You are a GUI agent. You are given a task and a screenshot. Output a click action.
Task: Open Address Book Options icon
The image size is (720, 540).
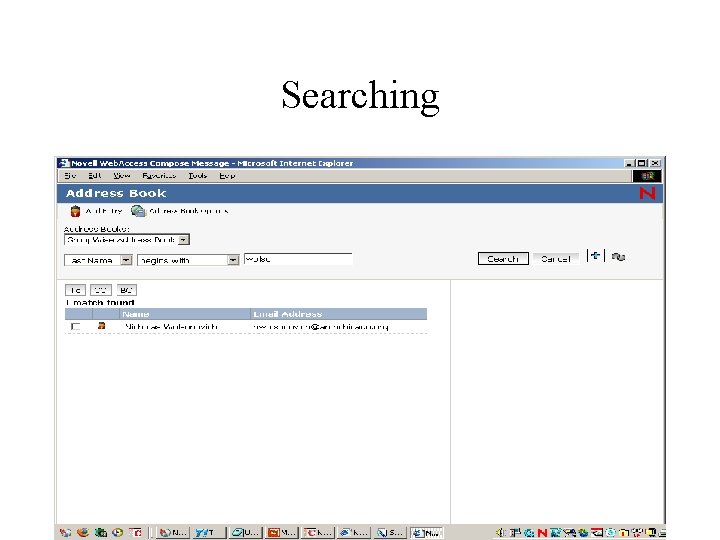coord(138,211)
